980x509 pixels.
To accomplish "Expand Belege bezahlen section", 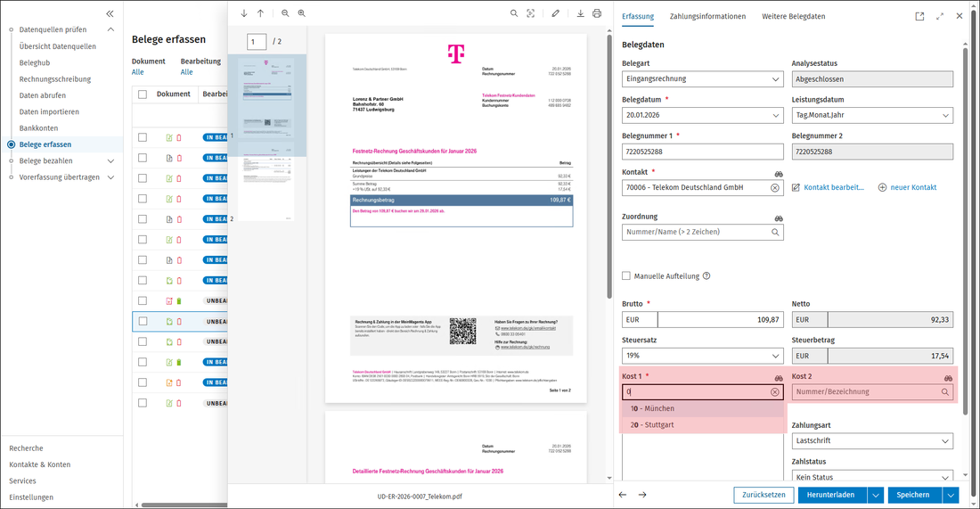I will point(110,160).
